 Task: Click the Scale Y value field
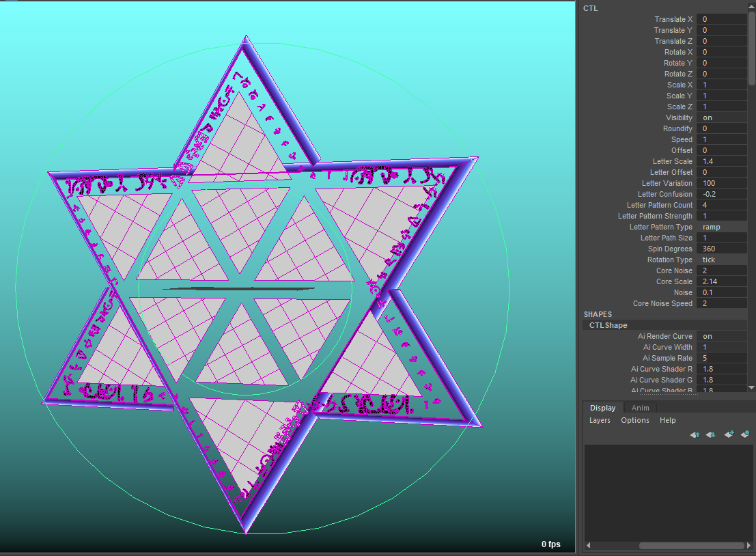(722, 96)
